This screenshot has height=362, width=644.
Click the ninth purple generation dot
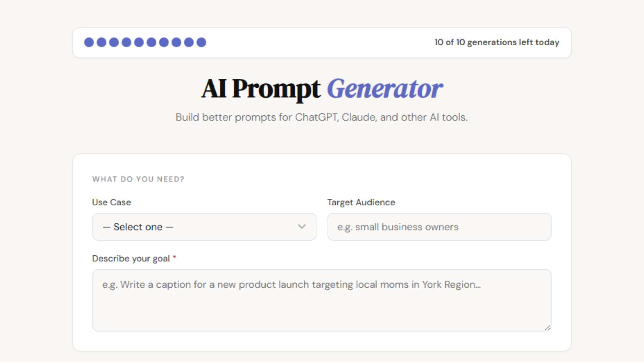coord(189,42)
